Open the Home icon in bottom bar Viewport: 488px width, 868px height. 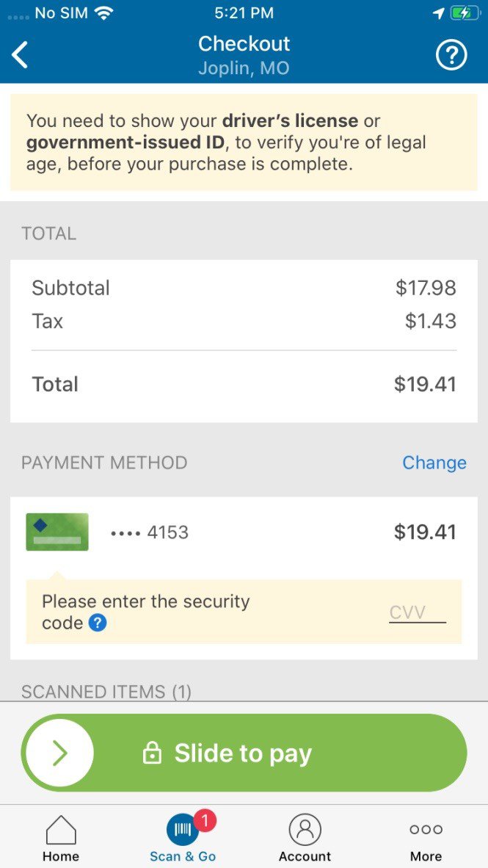(60, 828)
